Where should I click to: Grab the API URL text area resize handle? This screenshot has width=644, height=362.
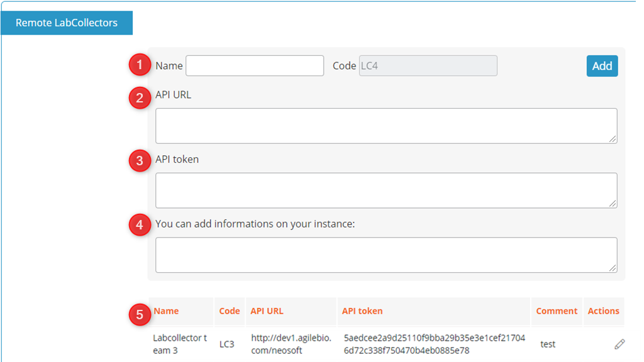(613, 139)
